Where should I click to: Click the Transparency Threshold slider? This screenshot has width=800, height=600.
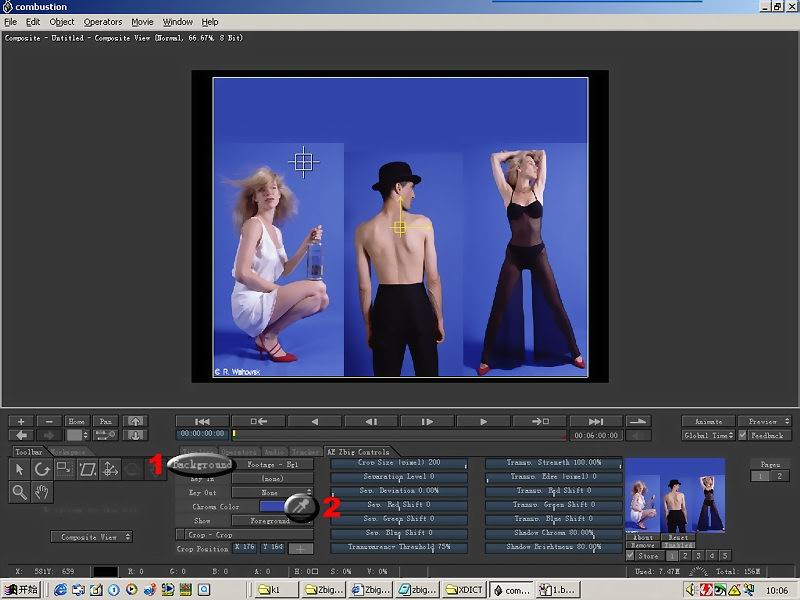pos(399,547)
